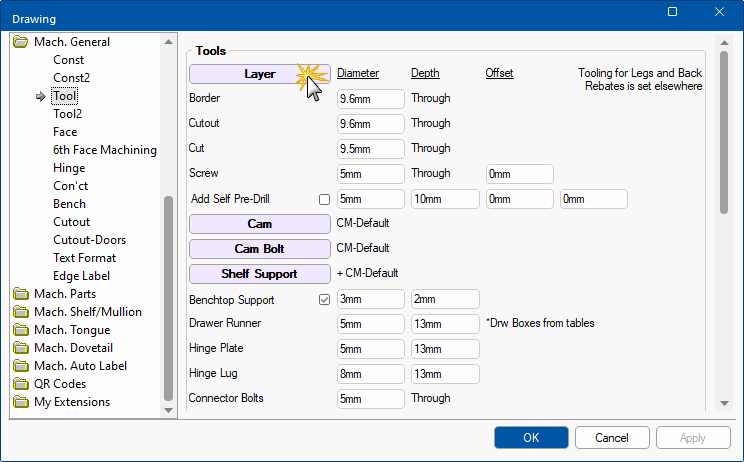Open the Mach. General folder icon
Image resolution: width=744 pixels, height=462 pixels.
(20, 42)
